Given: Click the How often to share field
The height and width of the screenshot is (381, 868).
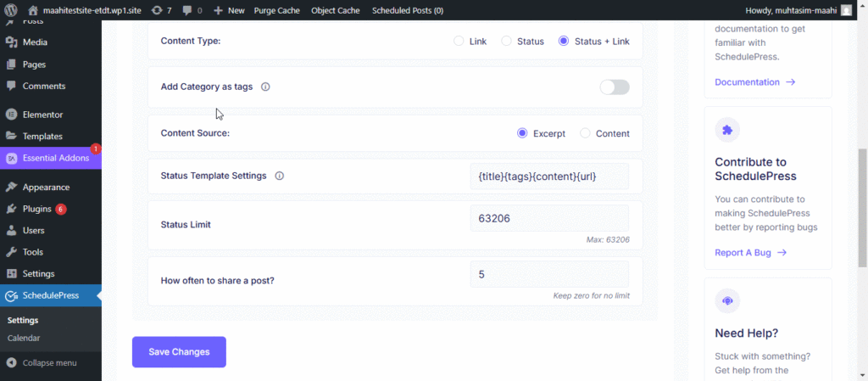Looking at the screenshot, I should click(549, 274).
